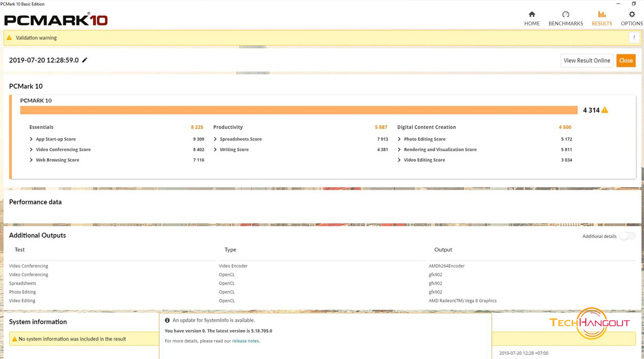Expand Video Conferencing Score
The width and height of the screenshot is (644, 359).
tap(31, 150)
